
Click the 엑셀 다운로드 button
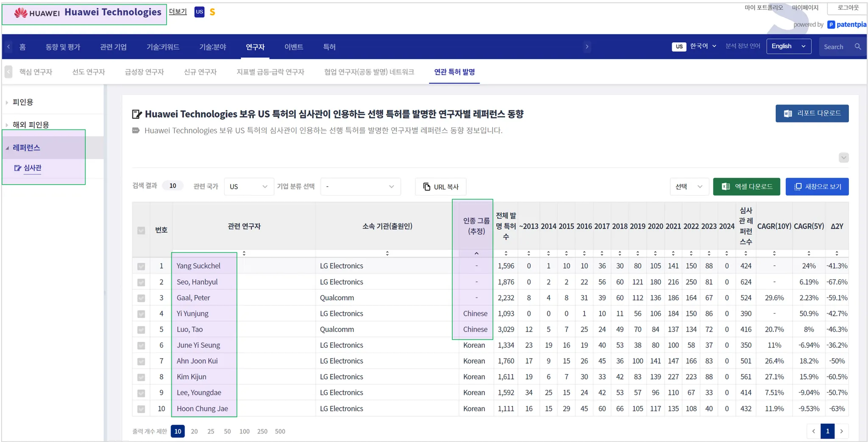tap(746, 187)
